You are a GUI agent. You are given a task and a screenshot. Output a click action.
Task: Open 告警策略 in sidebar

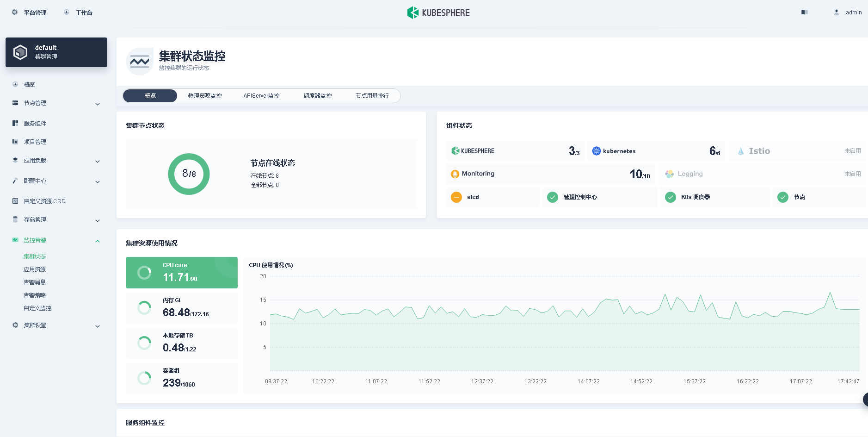35,295
